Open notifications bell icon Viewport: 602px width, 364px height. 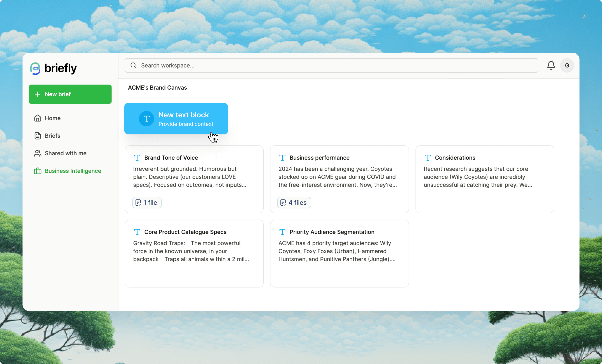[551, 65]
